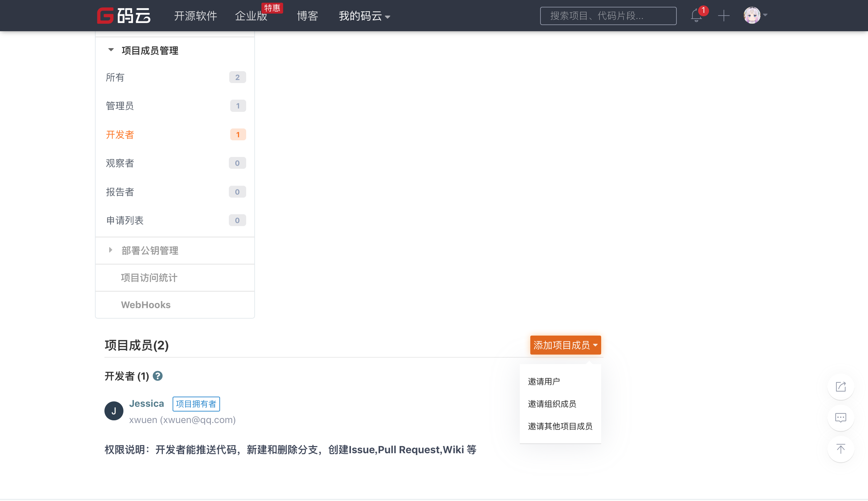Click the help question mark next to 开发者

pyautogui.click(x=158, y=376)
